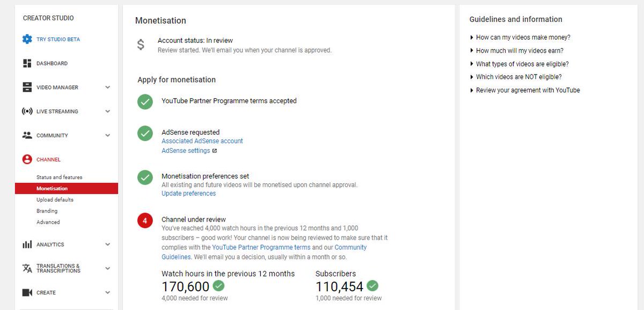The width and height of the screenshot is (644, 310).
Task: Click the red step 4 circle
Action: [145, 220]
